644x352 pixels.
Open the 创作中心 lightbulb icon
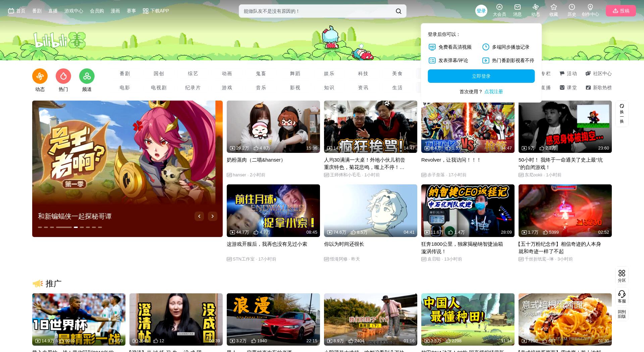(x=590, y=7)
